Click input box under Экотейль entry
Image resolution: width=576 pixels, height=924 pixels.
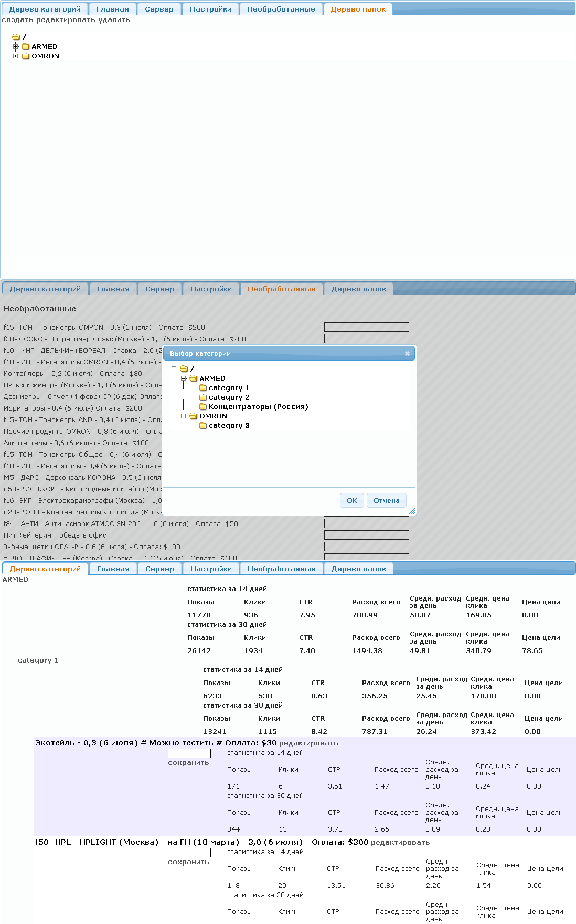click(189, 753)
